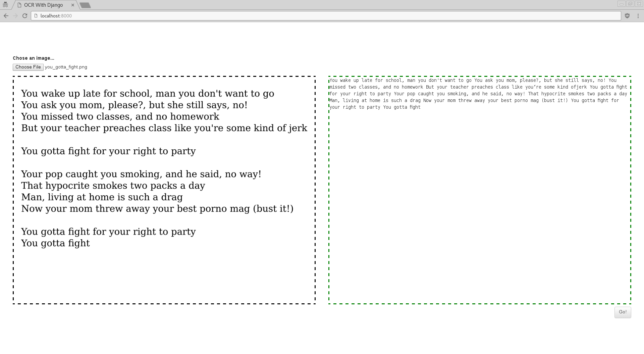Click the incognito icon at window top-left
The image size is (644, 354).
(x=5, y=5)
